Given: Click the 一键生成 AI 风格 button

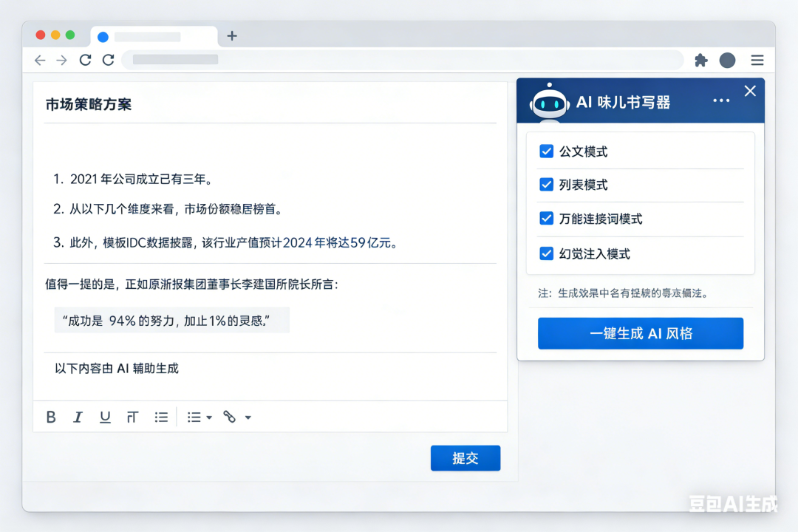Looking at the screenshot, I should click(640, 333).
